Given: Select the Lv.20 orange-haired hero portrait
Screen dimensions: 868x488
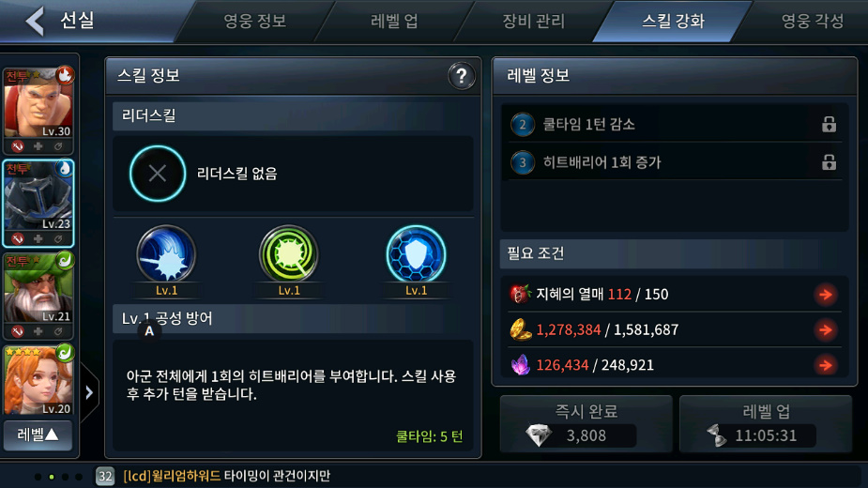Looking at the screenshot, I should point(38,381).
